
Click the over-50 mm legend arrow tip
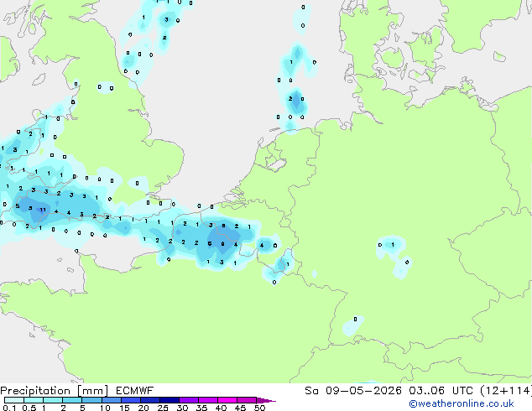(266, 400)
